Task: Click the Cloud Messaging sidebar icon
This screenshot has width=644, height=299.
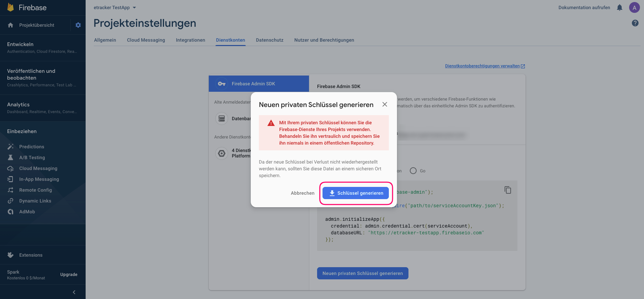Action: click(10, 168)
